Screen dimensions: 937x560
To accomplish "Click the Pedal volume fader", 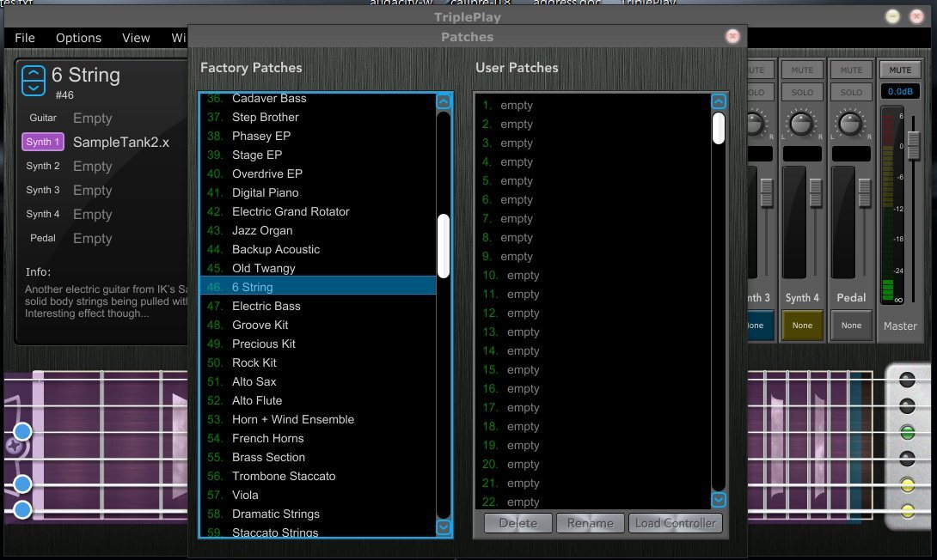I will point(864,192).
